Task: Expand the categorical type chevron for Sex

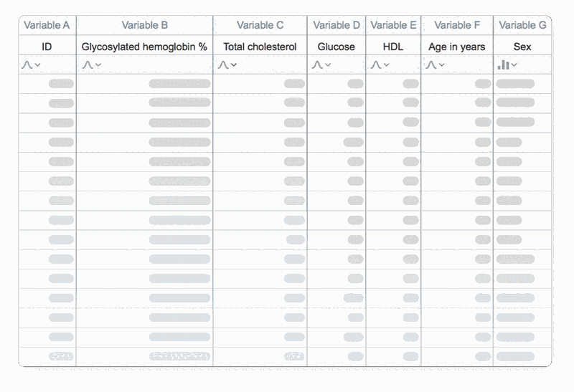Action: click(514, 64)
